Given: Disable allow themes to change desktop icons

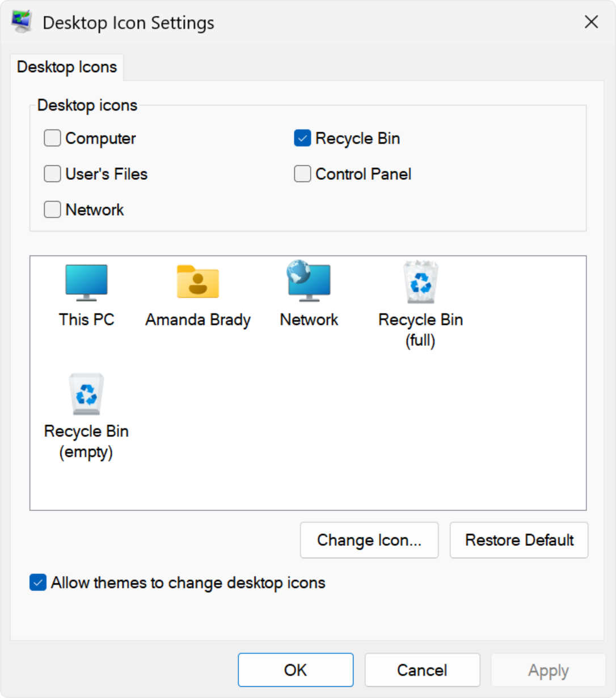Looking at the screenshot, I should click(37, 583).
